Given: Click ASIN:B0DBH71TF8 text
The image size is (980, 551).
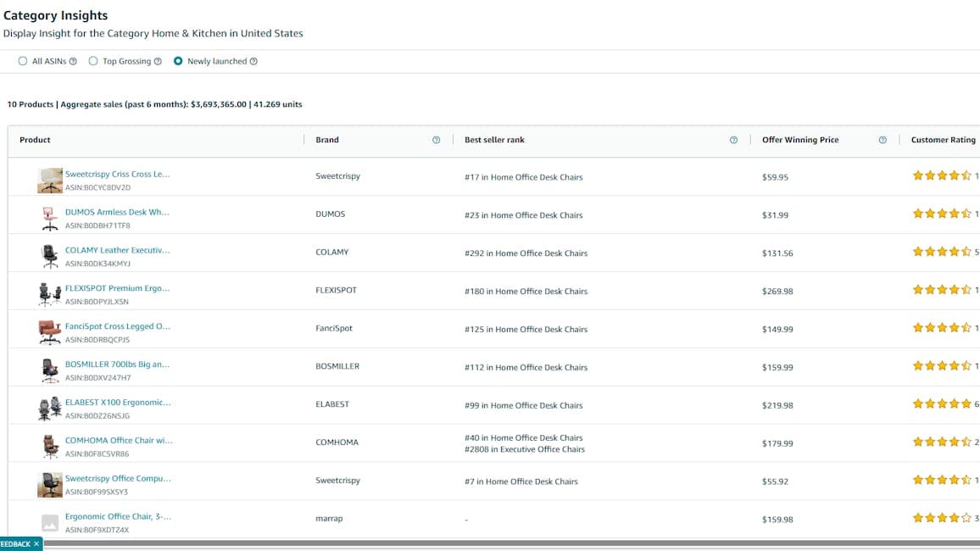Looking at the screenshot, I should tap(97, 225).
